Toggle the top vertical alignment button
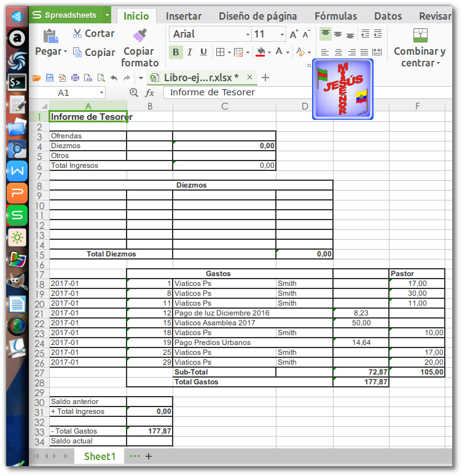This screenshot has width=462, height=476. 326,33
